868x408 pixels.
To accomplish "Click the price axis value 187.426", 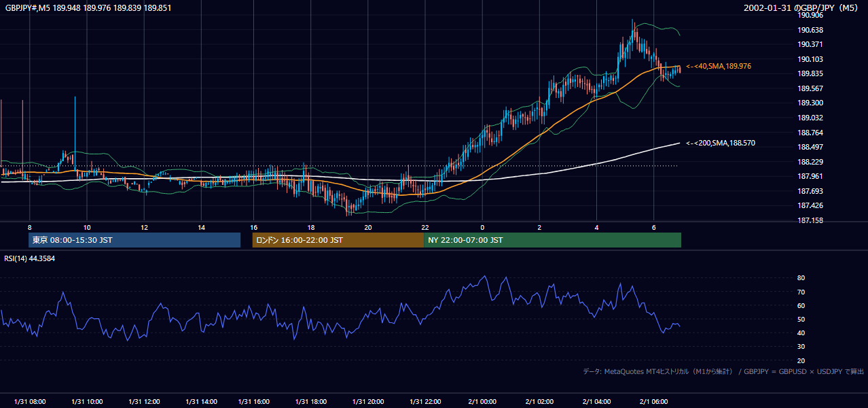I will click(810, 205).
